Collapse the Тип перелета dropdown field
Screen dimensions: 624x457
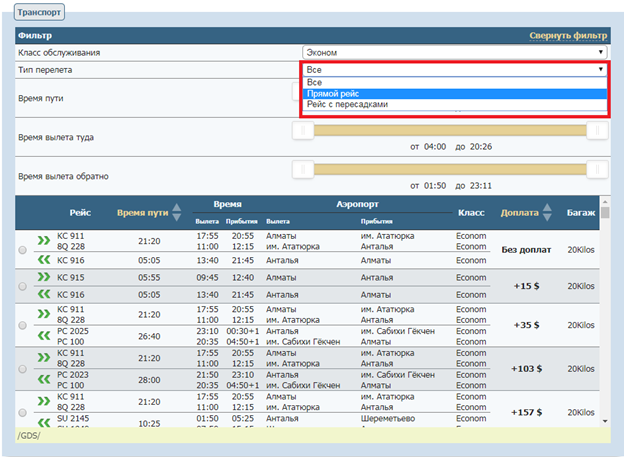(454, 70)
